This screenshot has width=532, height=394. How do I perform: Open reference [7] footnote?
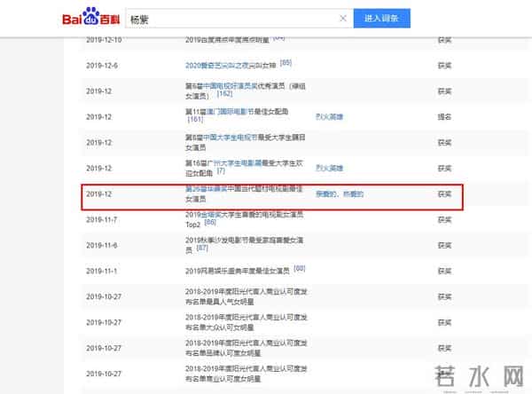tap(221, 171)
